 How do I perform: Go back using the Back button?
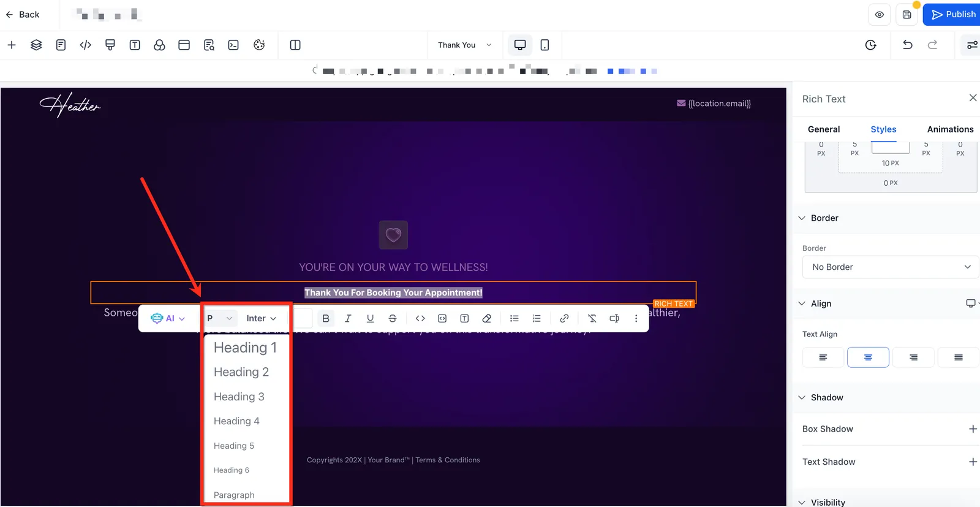23,14
